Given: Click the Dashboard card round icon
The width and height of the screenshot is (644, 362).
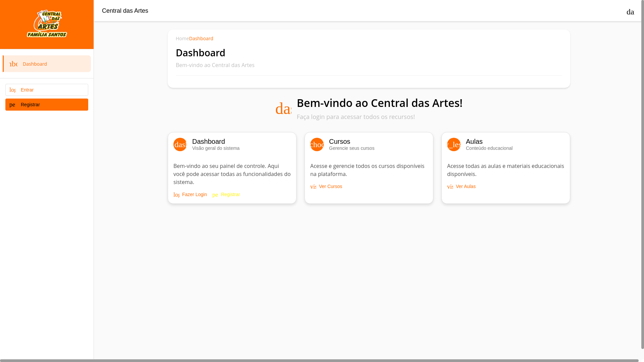Looking at the screenshot, I should coord(180,144).
